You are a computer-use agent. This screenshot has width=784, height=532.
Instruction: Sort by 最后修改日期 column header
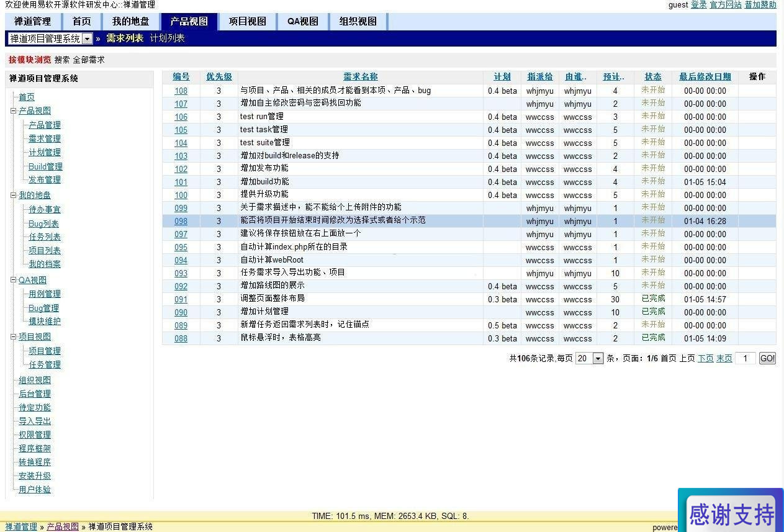click(705, 77)
